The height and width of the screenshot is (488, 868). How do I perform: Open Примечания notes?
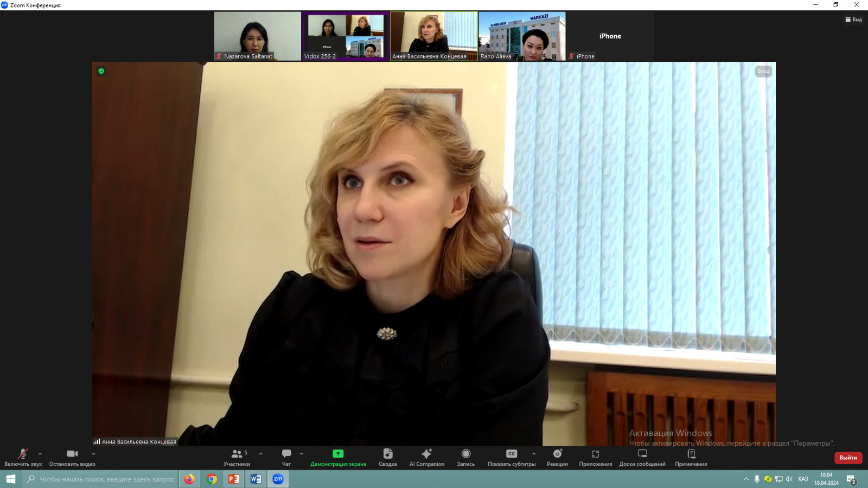(691, 457)
